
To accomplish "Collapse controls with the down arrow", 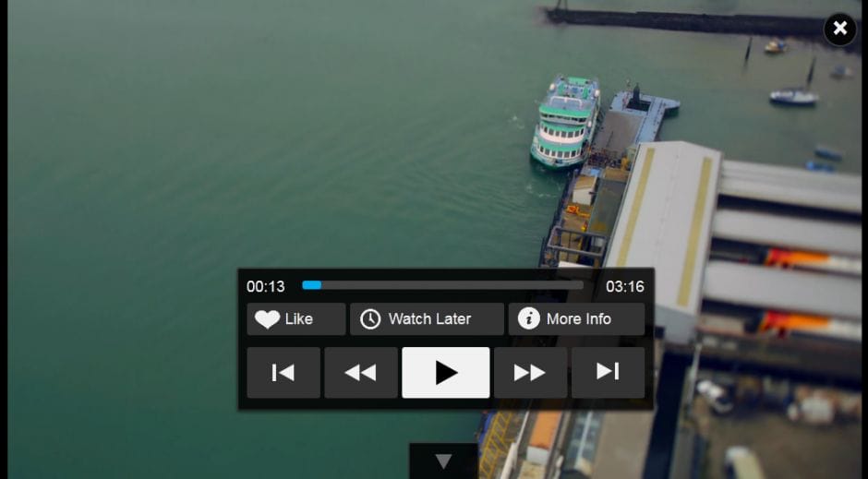I will [x=443, y=461].
